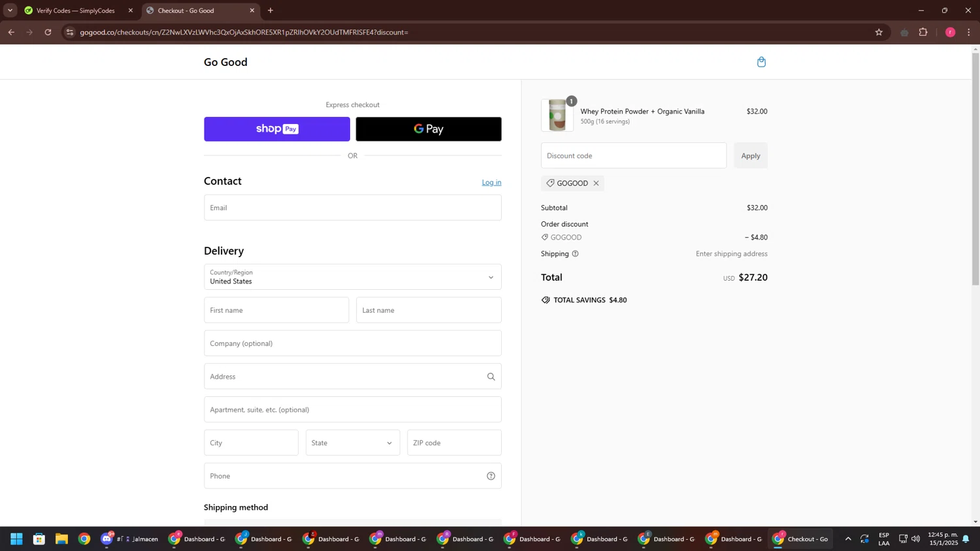This screenshot has height=551, width=980.
Task: Go back to the previous page
Action: (x=11, y=32)
